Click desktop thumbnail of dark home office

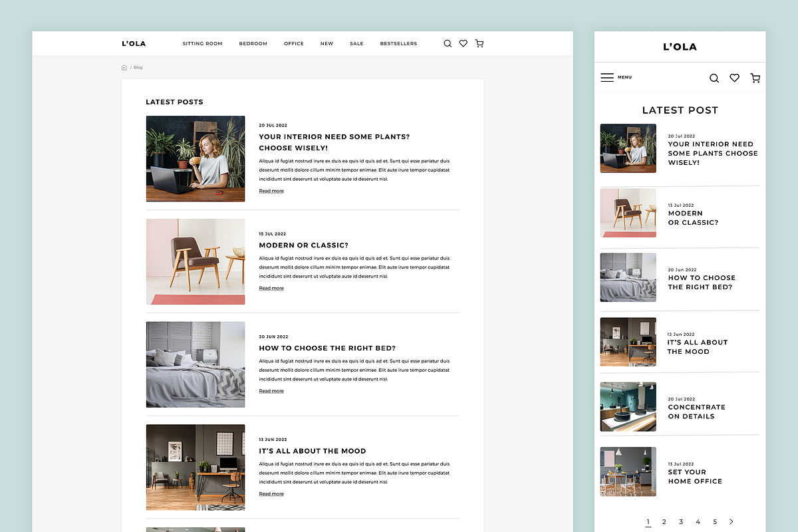[196, 467]
